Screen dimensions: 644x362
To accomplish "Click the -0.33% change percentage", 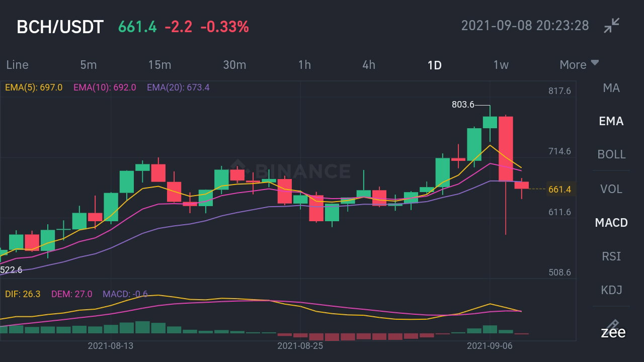I will coord(224,27).
